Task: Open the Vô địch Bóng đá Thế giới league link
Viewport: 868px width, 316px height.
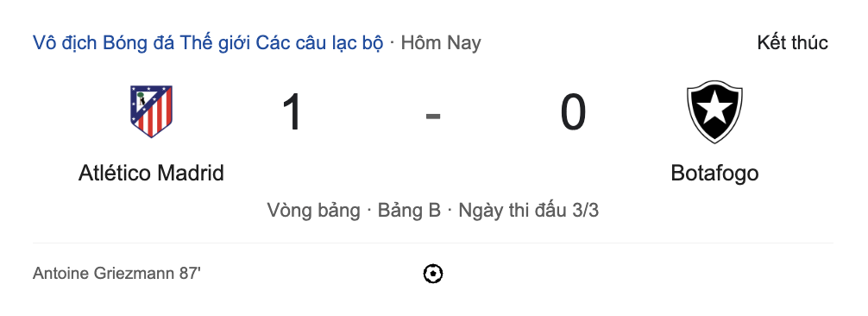Action: click(x=208, y=42)
